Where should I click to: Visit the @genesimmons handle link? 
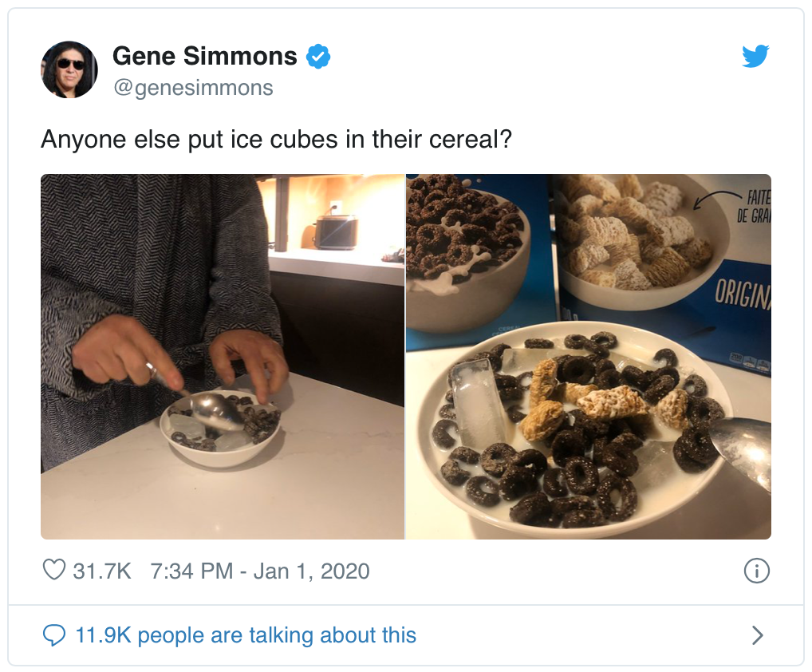[x=193, y=88]
